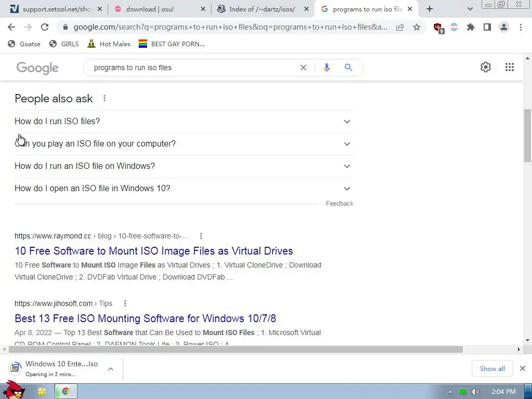Submit search with magnifying glass icon
This screenshot has width=532, height=399.
coord(348,68)
